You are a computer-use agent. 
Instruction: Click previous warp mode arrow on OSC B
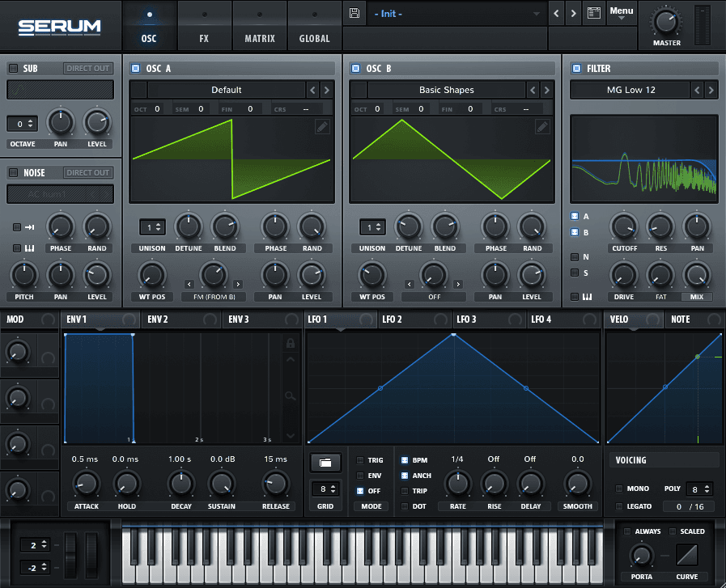[410, 284]
